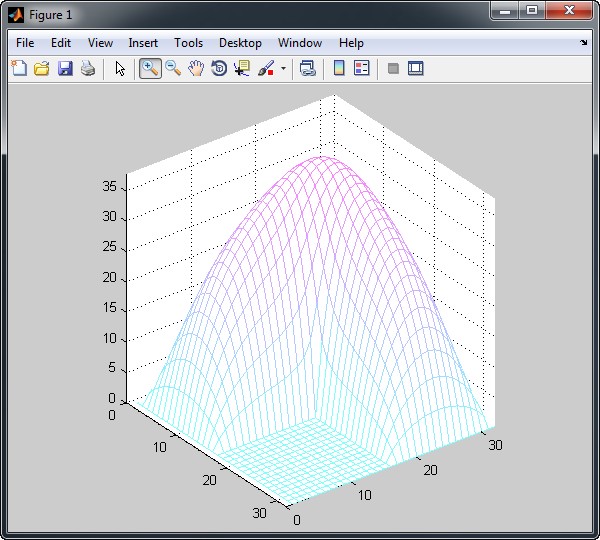Click the Show Plot Tools and dock icon
Viewport: 600px width, 540px height.
(416, 69)
